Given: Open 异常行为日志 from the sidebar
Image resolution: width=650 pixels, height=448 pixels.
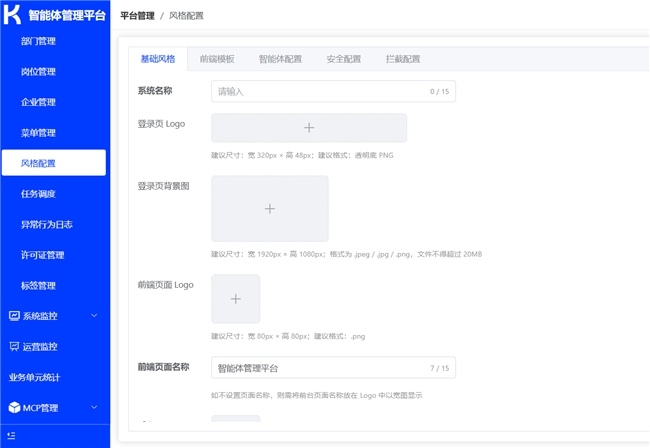Looking at the screenshot, I should pyautogui.click(x=46, y=224).
